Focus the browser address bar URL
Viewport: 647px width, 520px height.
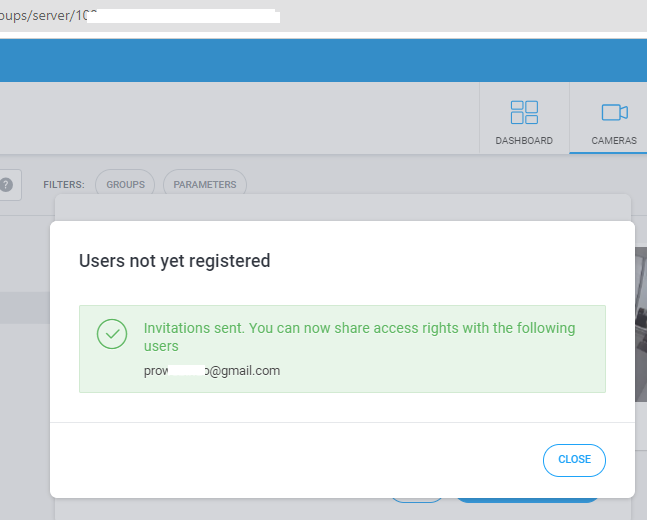pyautogui.click(x=140, y=16)
